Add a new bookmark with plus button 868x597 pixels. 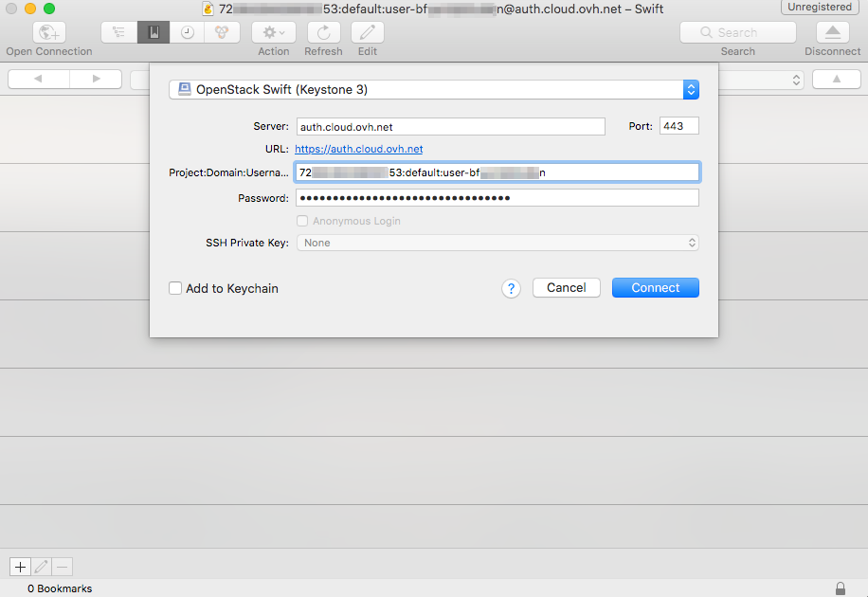point(20,567)
